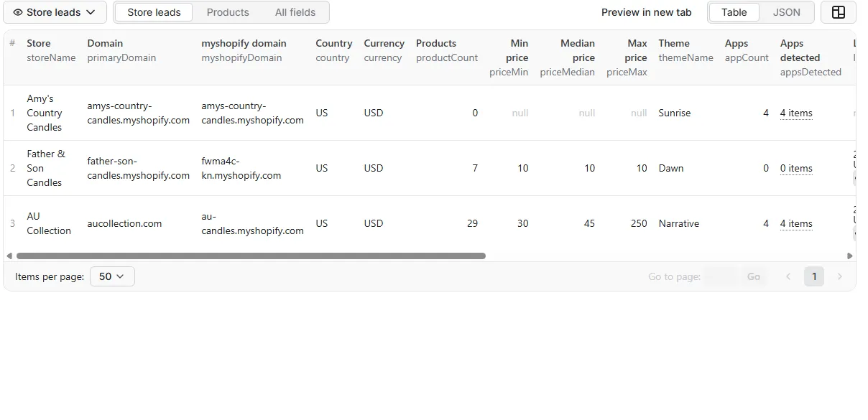
Task: Click product count value 7
Action: tap(475, 168)
